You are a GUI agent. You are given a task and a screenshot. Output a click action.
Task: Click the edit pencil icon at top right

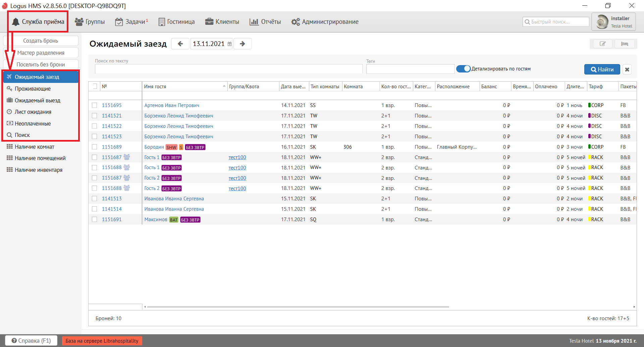(x=602, y=44)
